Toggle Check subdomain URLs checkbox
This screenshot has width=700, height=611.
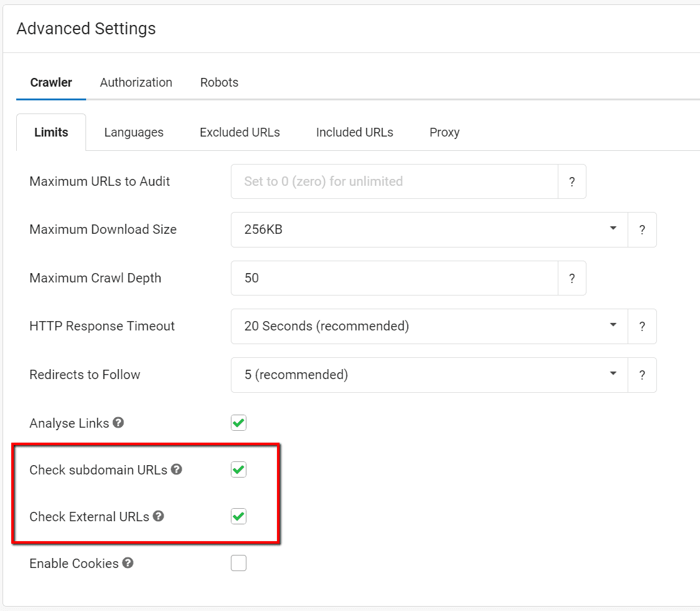239,469
